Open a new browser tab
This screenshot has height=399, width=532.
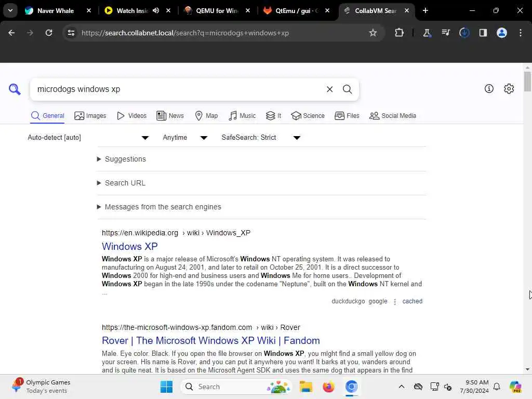click(425, 10)
